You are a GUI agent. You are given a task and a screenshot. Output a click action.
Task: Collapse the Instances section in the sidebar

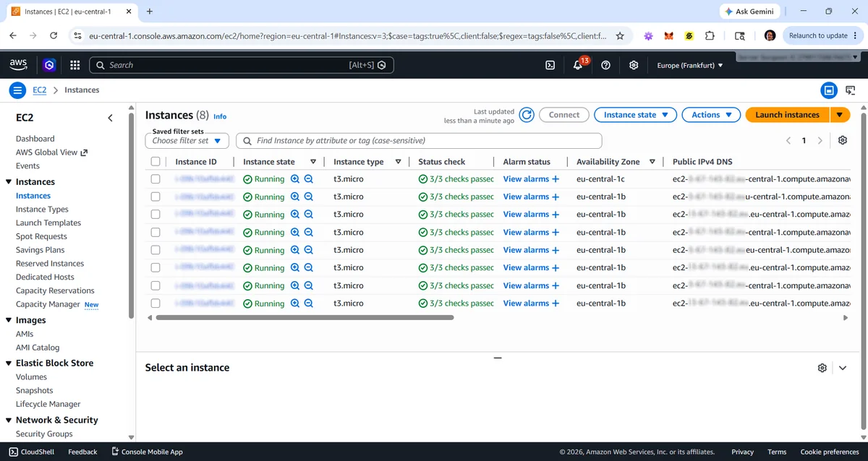[x=9, y=182]
